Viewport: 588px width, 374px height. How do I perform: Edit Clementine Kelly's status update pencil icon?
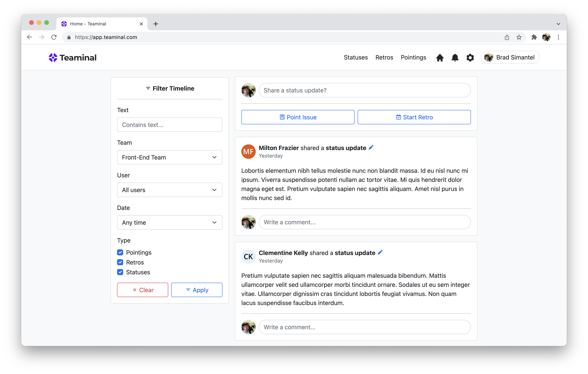[380, 252]
